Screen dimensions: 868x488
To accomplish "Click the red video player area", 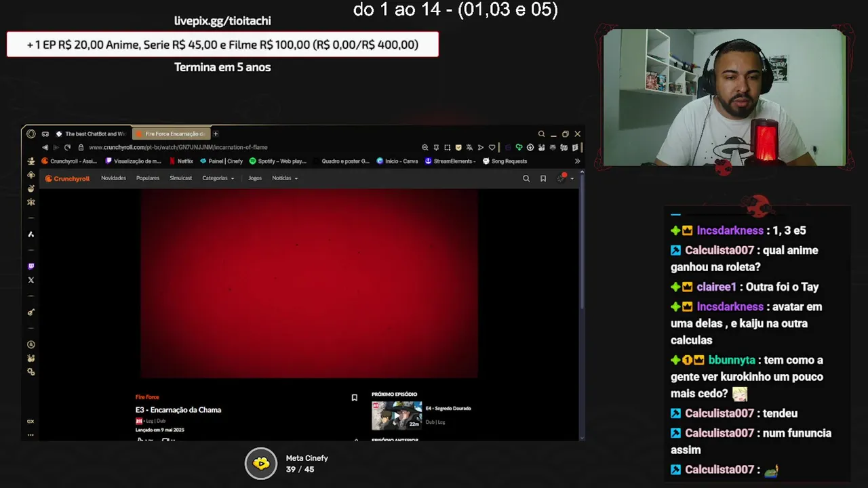I will [309, 283].
